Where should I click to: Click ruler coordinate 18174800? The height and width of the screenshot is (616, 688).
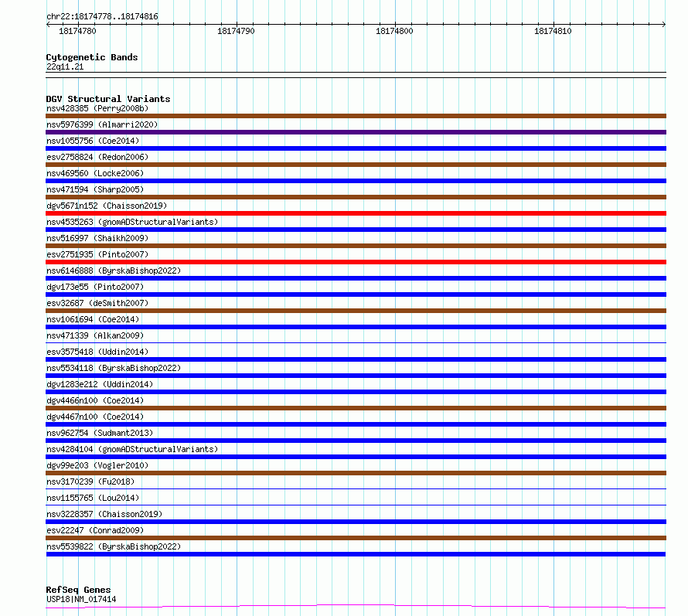tap(394, 31)
